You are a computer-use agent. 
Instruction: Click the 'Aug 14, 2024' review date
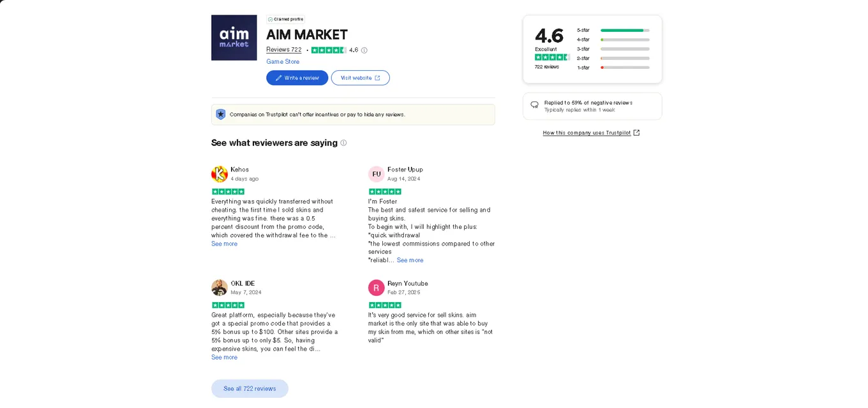tap(404, 179)
